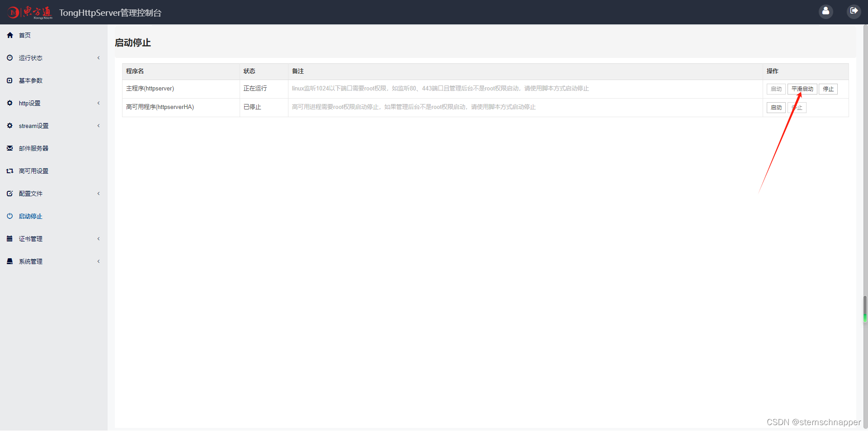Click the 高可用进程需要root权限 remark text

coord(414,107)
